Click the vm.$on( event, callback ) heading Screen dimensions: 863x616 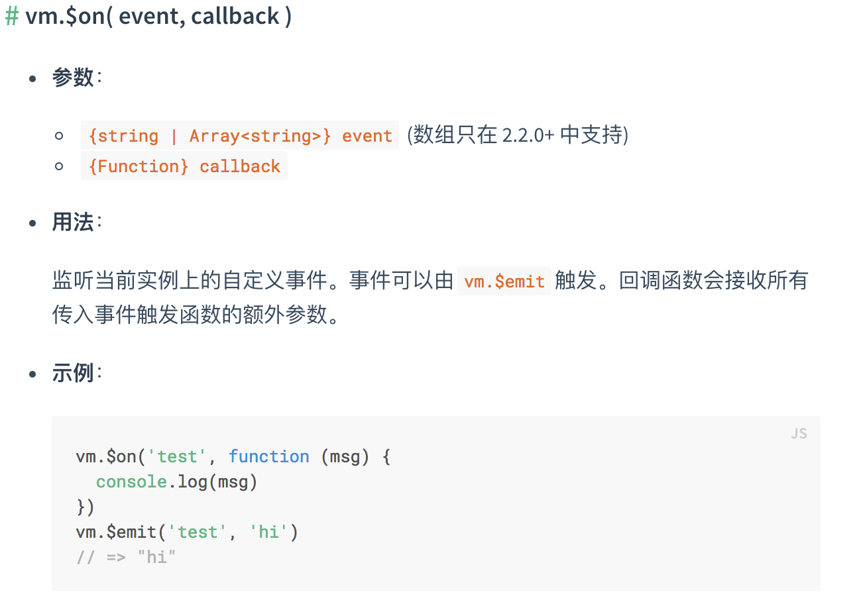tap(158, 17)
